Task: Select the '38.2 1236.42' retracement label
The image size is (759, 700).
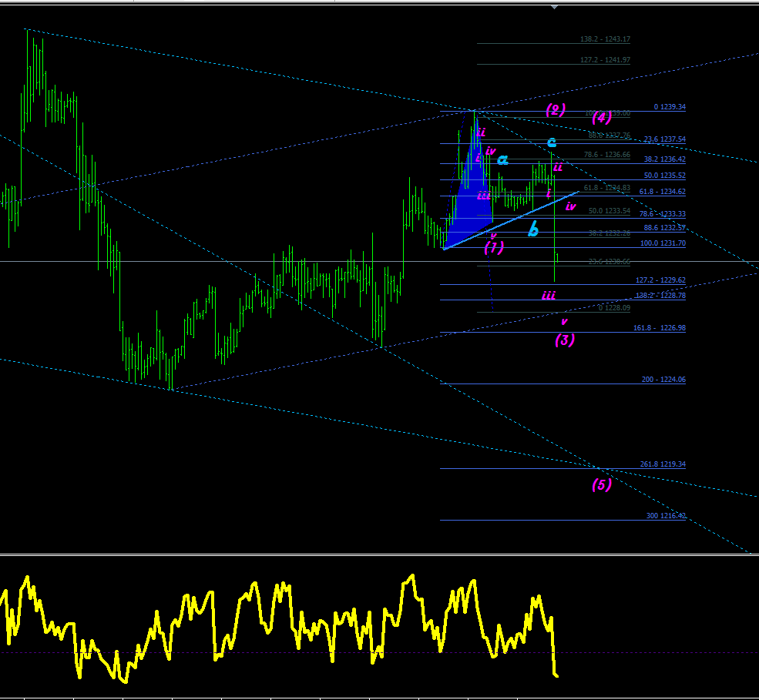Action: (665, 159)
